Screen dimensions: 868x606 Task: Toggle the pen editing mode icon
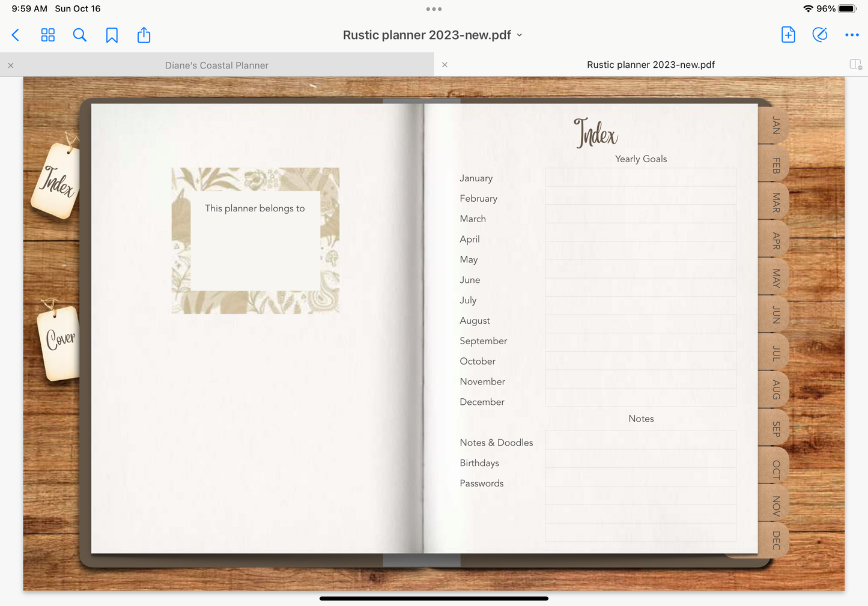[x=820, y=35]
